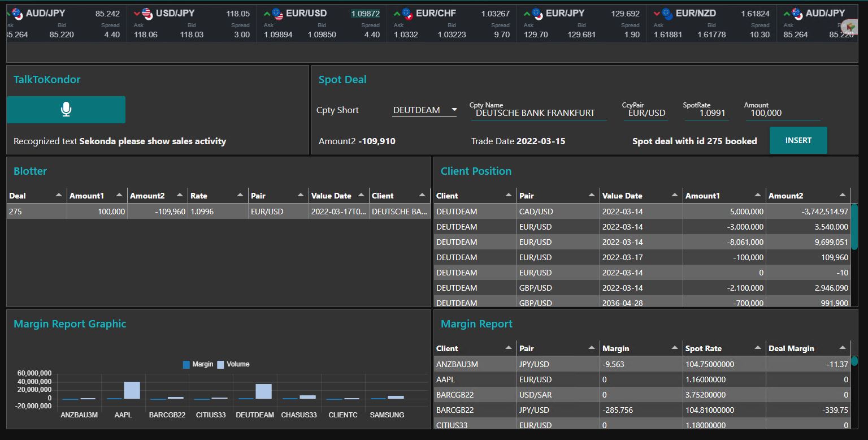Click the EUR/CHF flag icon in ticker
This screenshot has width=868, height=440.
(x=407, y=14)
